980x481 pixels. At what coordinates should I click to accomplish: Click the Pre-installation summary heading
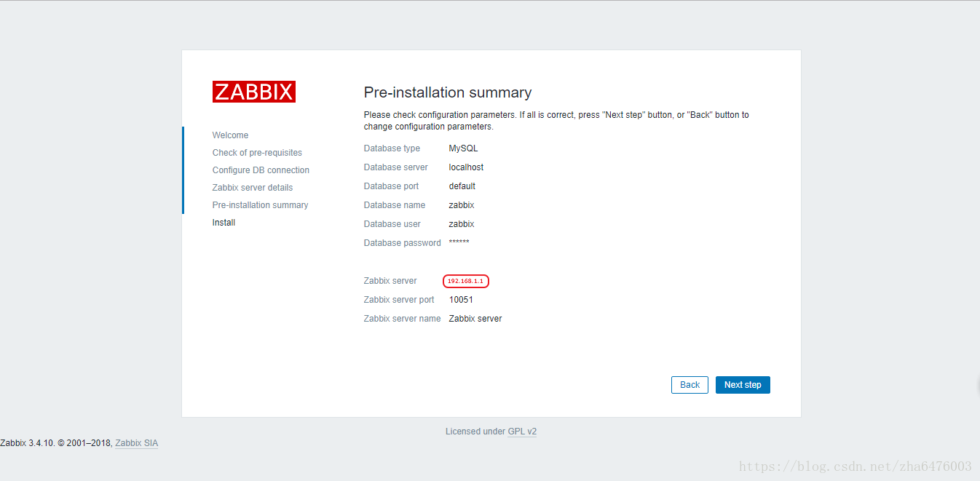[x=448, y=92]
